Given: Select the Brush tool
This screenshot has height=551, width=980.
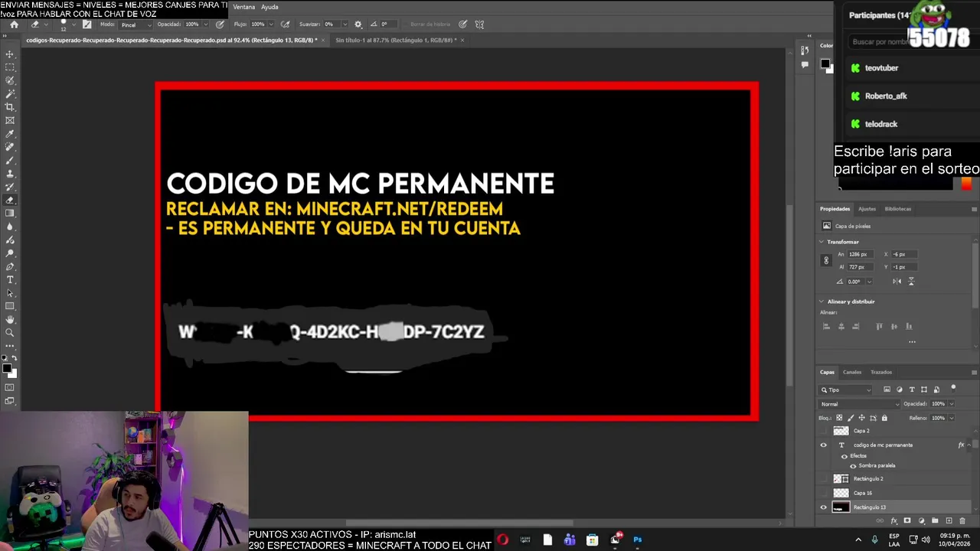Looking at the screenshot, I should tap(10, 160).
